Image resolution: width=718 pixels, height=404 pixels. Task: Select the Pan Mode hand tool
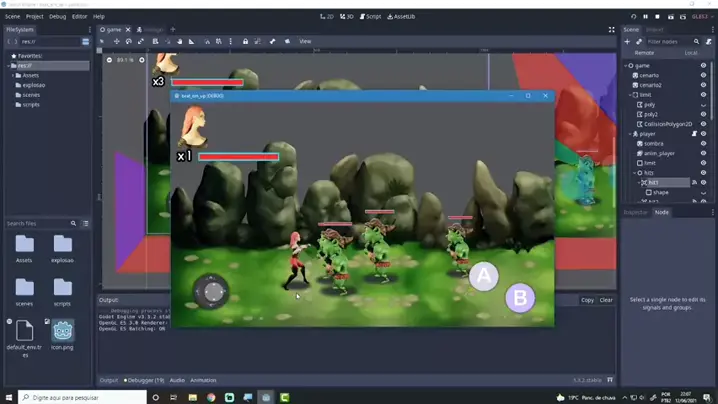[180, 41]
